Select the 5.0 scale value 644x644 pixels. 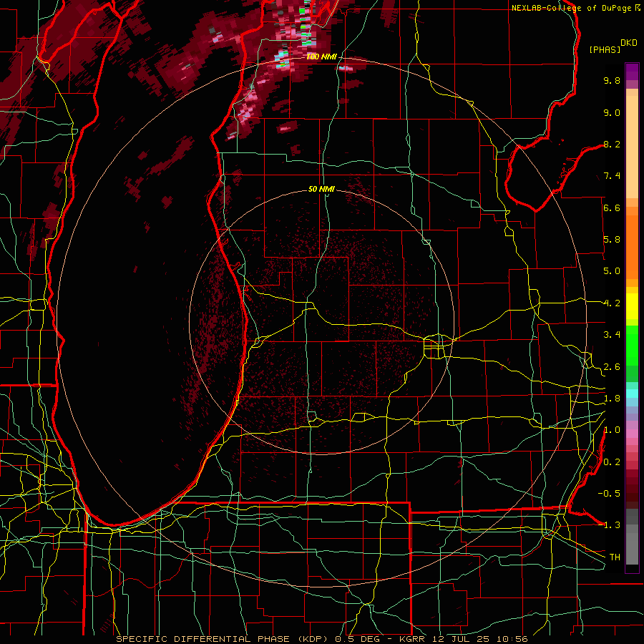(612, 271)
